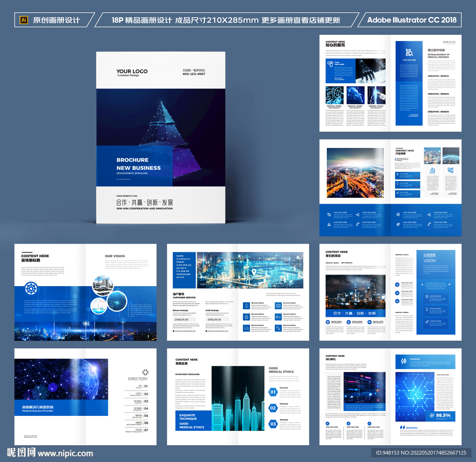The image size is (476, 462).
Task: Select the 'INVESTMENT BROCHURE' subheading
Action: [187, 374]
